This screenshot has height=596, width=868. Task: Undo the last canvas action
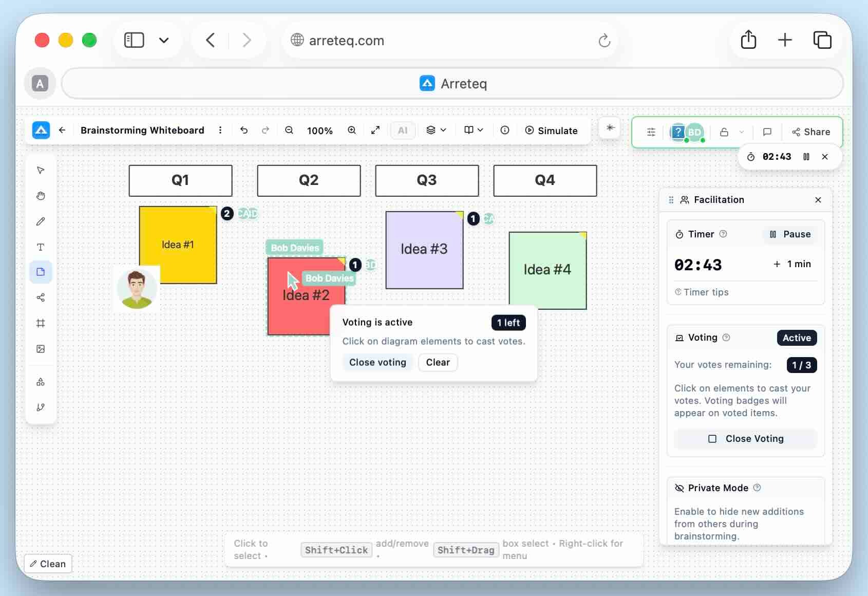(244, 131)
